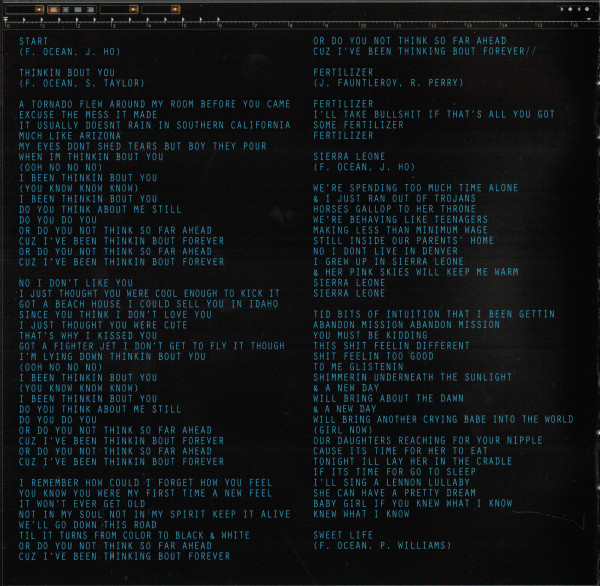Image resolution: width=600 pixels, height=586 pixels.
Task: Click the ruler at the 10 mark
Action: pos(362,24)
